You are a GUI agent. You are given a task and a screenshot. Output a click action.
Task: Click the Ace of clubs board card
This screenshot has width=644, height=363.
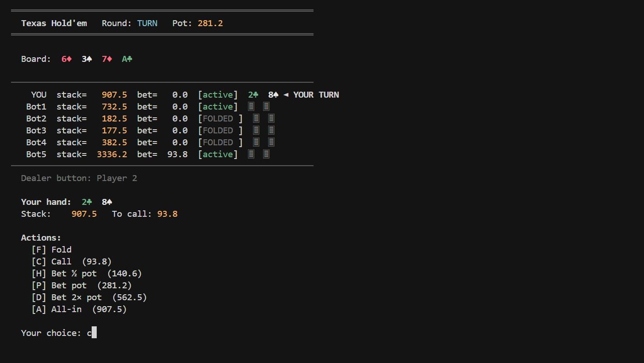point(127,59)
